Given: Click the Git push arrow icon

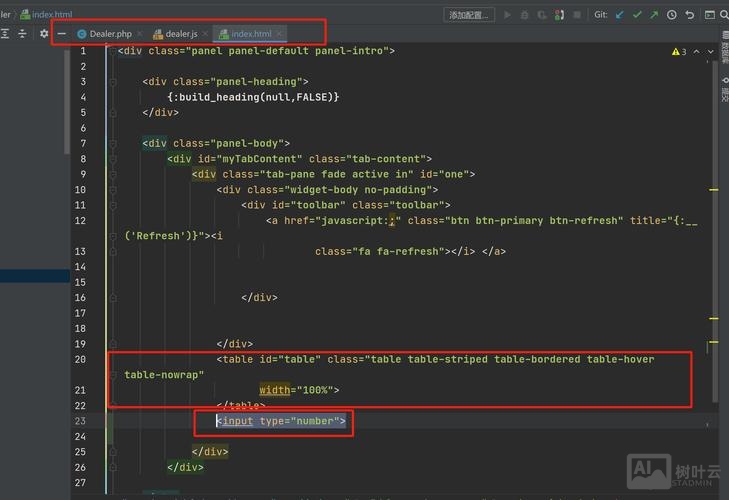Looking at the screenshot, I should click(654, 15).
